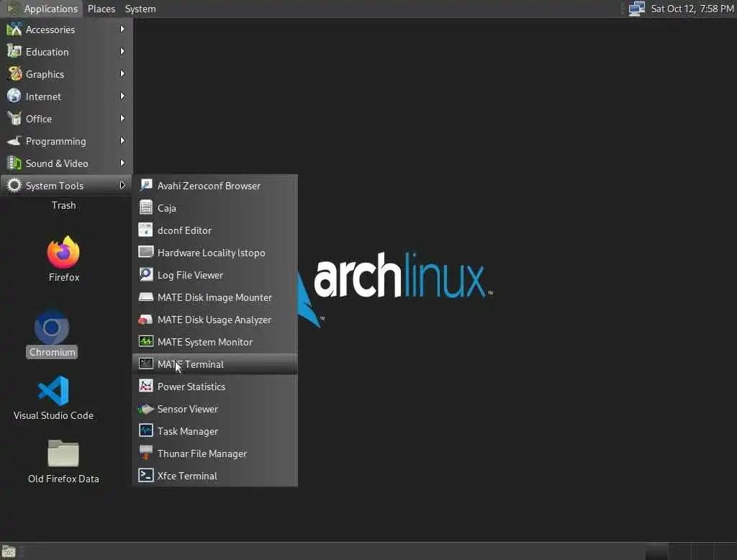
Task: Open the Accessories category
Action: point(66,30)
